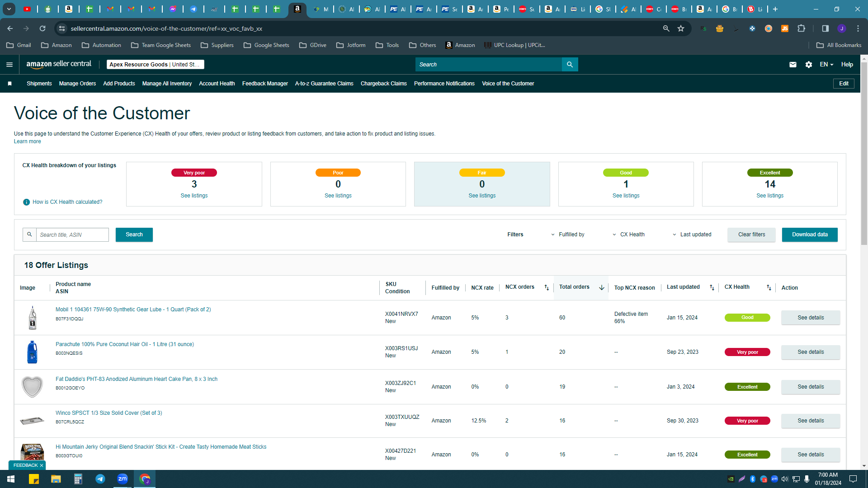Viewport: 868px width, 488px height.
Task: Sort by CX Health arrows
Action: (769, 287)
